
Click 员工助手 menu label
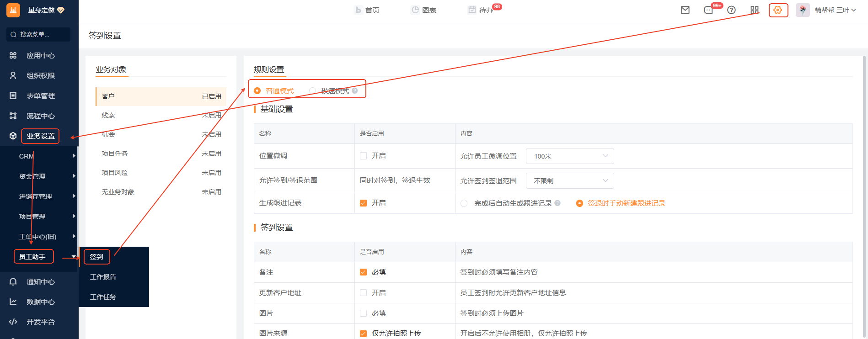32,257
